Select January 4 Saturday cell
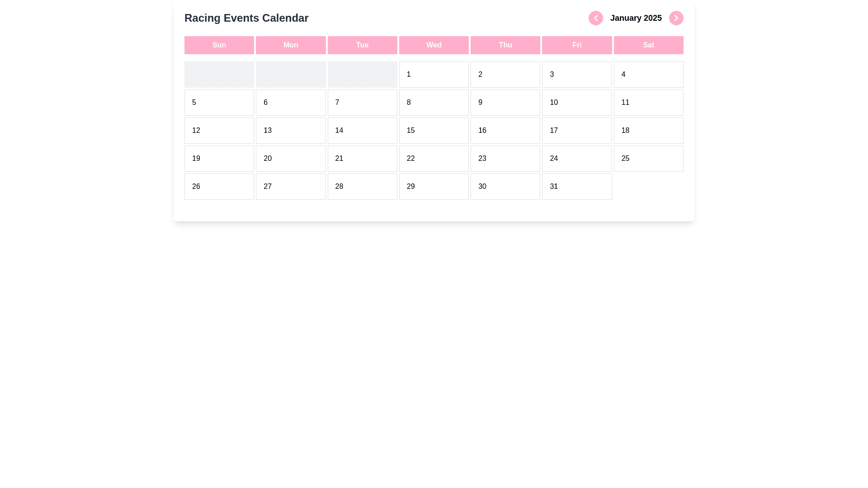The width and height of the screenshot is (868, 488). coord(648,75)
